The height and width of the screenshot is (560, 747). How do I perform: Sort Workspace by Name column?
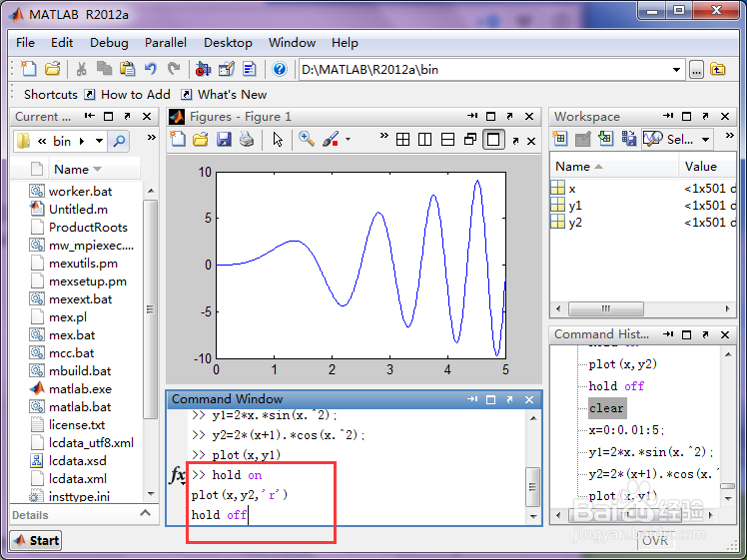(x=614, y=166)
